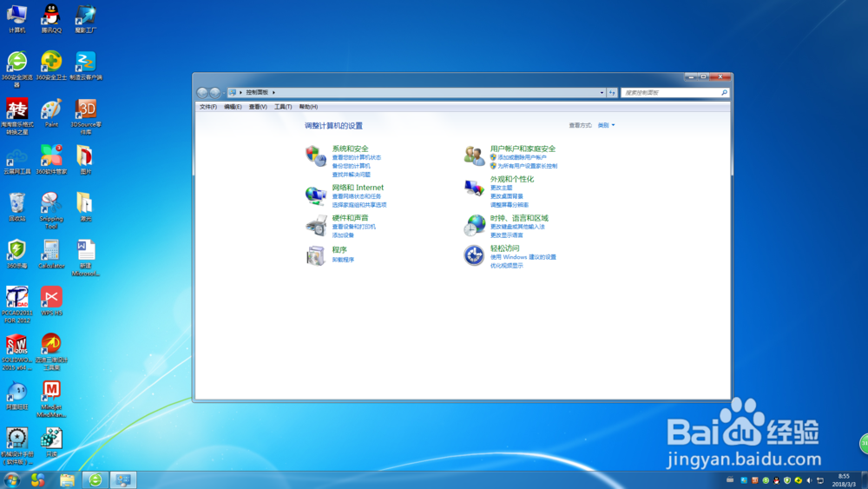The image size is (868, 489).
Task: Click the 更改键盘或其他输入法 link
Action: [517, 227]
